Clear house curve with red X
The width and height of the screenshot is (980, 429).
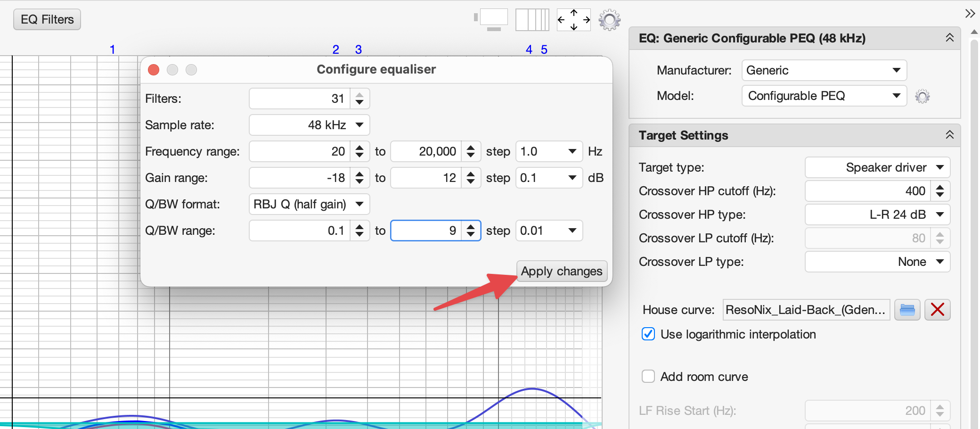tap(937, 310)
